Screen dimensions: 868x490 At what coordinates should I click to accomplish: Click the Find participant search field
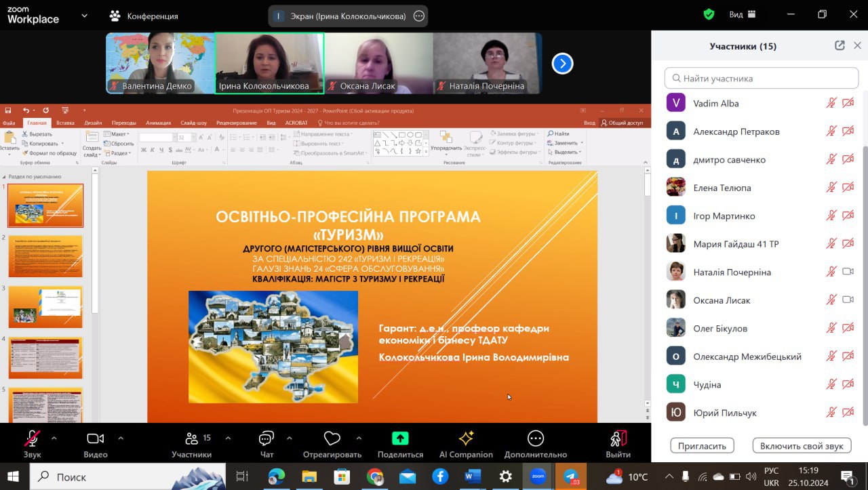point(761,78)
